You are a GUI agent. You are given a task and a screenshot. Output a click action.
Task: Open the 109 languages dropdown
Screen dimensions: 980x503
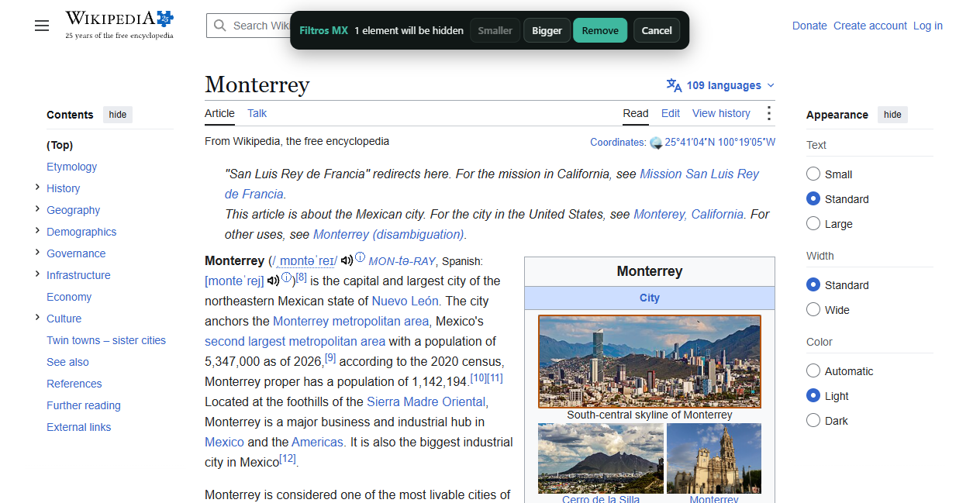[720, 85]
